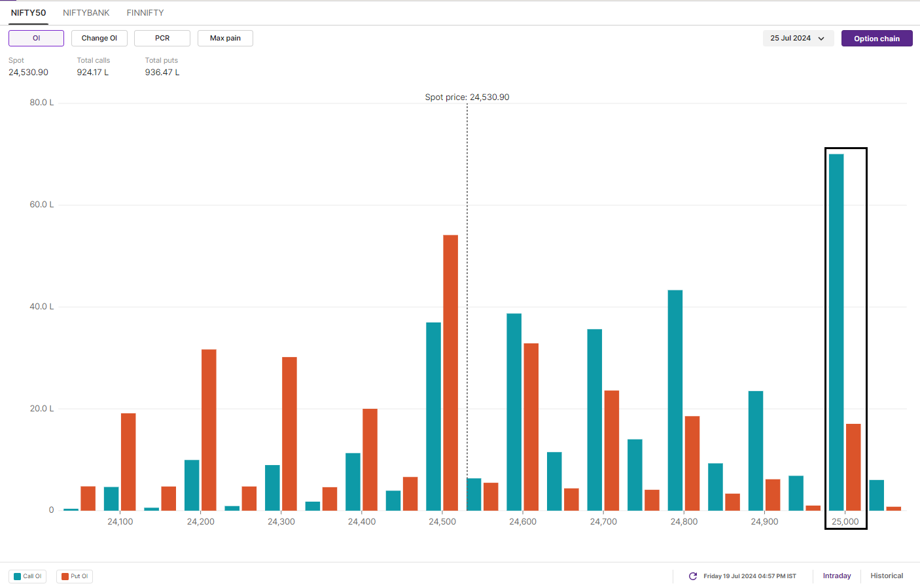The height and width of the screenshot is (588, 920).
Task: Click the Spot 24,530.90 value
Action: click(28, 72)
